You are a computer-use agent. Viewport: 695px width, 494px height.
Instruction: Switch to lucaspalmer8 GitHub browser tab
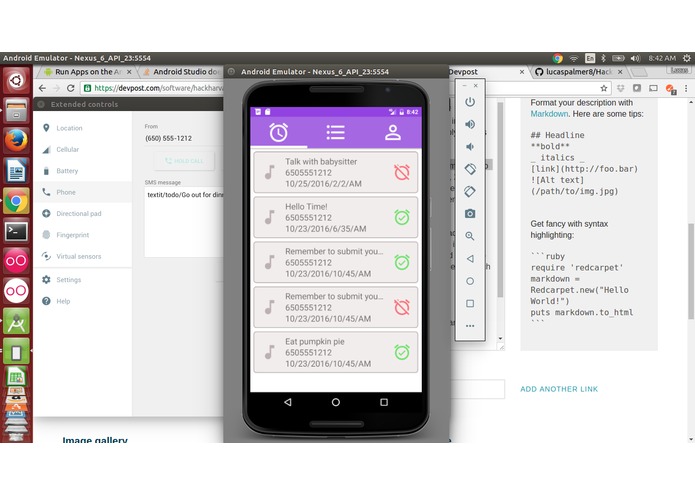578,72
